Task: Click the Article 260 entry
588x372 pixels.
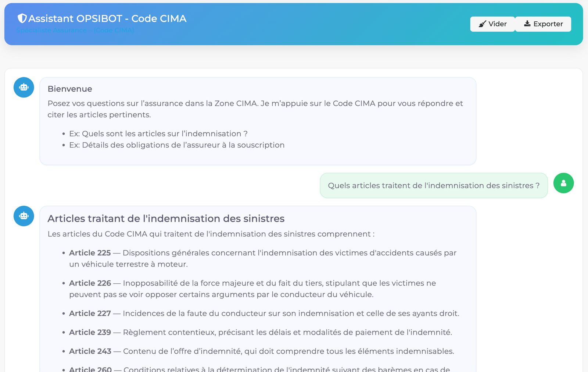Action: click(90, 369)
